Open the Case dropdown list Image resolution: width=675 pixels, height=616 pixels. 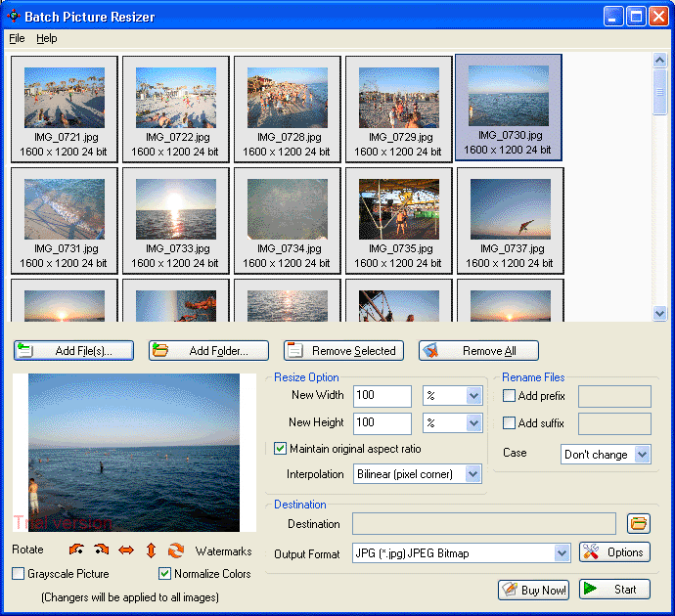642,455
